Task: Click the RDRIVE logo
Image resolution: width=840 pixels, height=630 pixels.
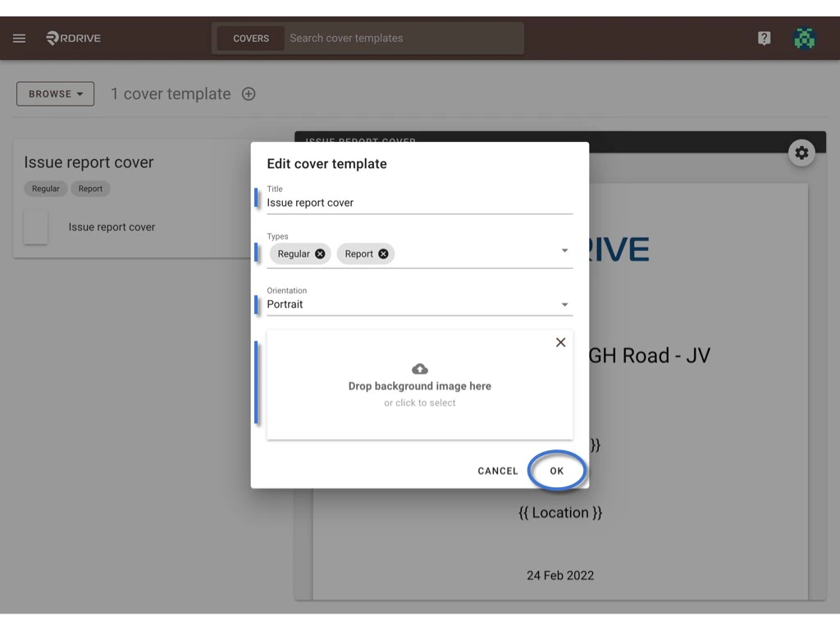Action: pyautogui.click(x=72, y=38)
